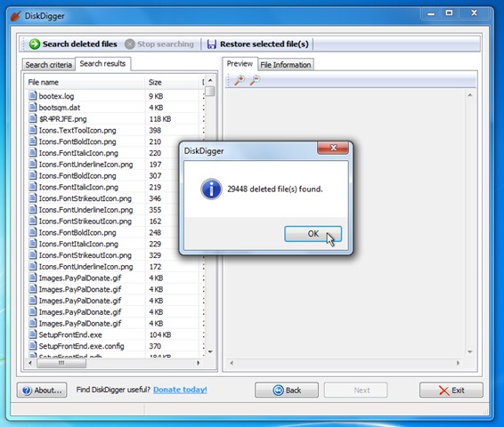This screenshot has height=427, width=504.
Task: Maximize the DiskDigger window
Action: coord(450,13)
